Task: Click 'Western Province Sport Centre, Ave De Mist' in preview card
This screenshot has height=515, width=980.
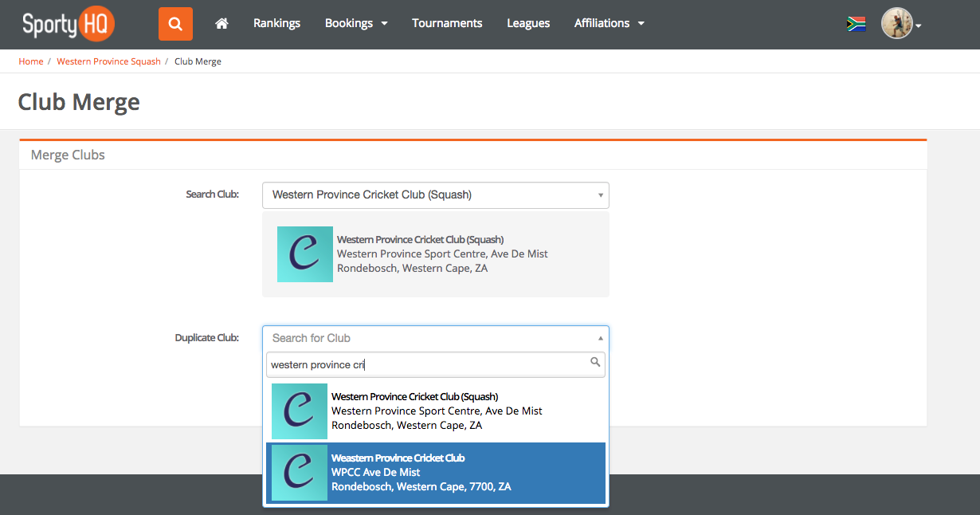Action: [x=442, y=254]
